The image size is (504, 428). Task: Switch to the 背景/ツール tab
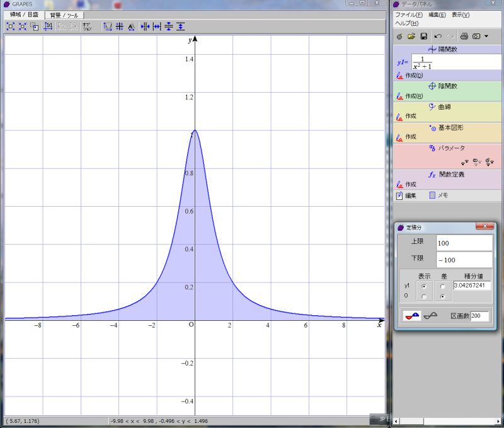coord(64,14)
